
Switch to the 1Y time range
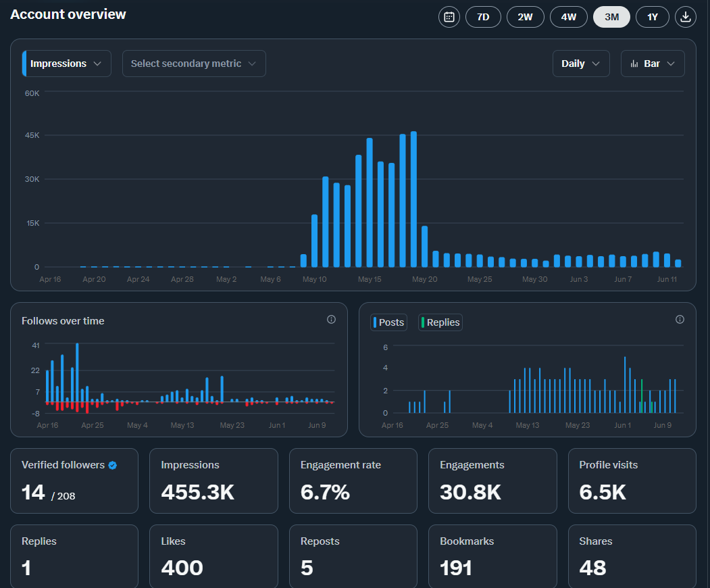click(x=653, y=17)
